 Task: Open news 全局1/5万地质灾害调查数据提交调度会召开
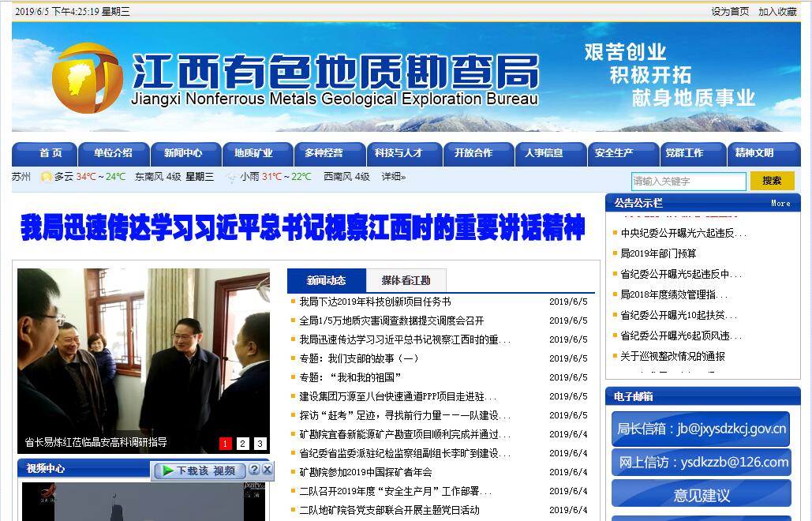[391, 320]
